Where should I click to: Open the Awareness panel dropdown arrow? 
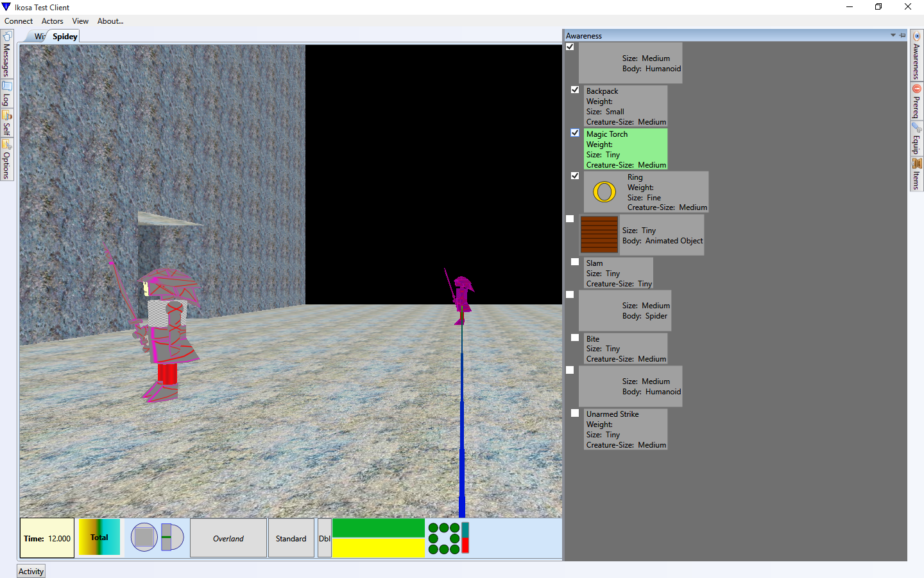(x=893, y=35)
